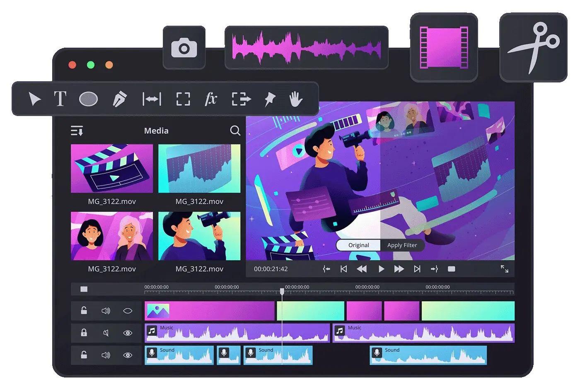
Task: Switch to the Original view tab
Action: [358, 245]
